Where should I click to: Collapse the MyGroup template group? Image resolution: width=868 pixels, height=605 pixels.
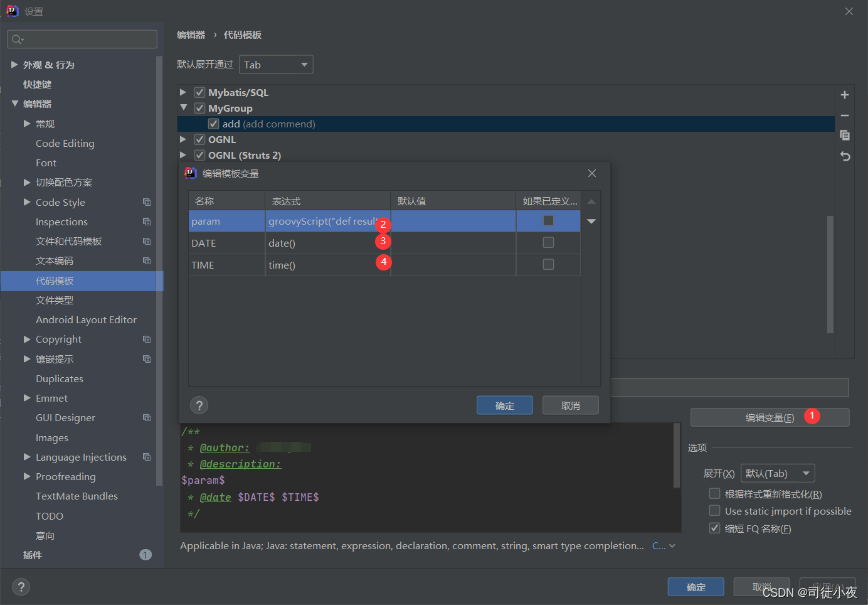pyautogui.click(x=183, y=108)
